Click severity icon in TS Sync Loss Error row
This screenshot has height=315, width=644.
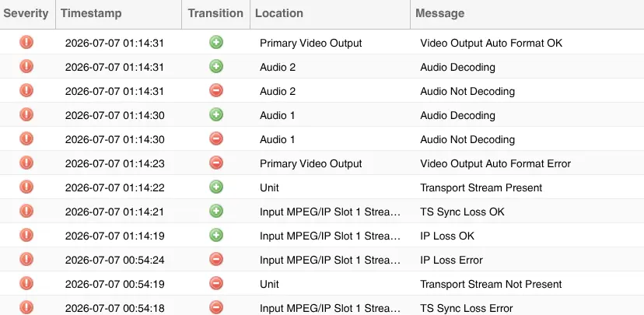tap(26, 307)
